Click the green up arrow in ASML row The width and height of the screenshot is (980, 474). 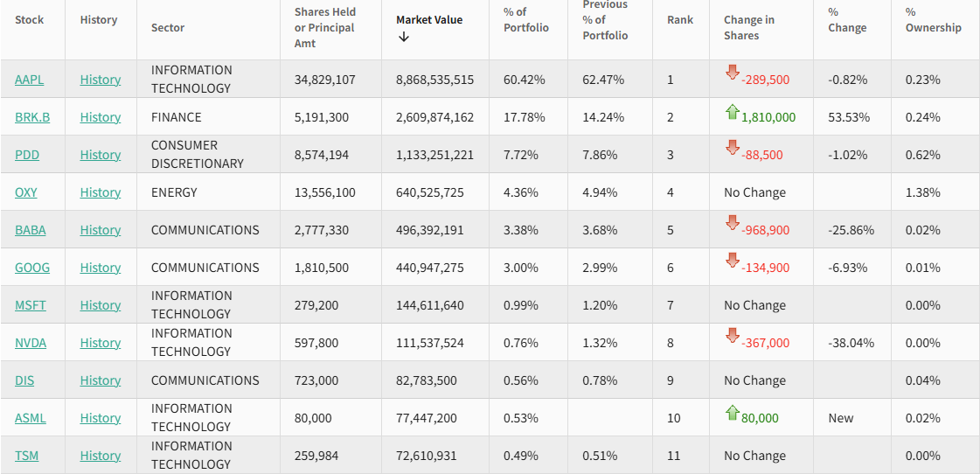tap(732, 412)
